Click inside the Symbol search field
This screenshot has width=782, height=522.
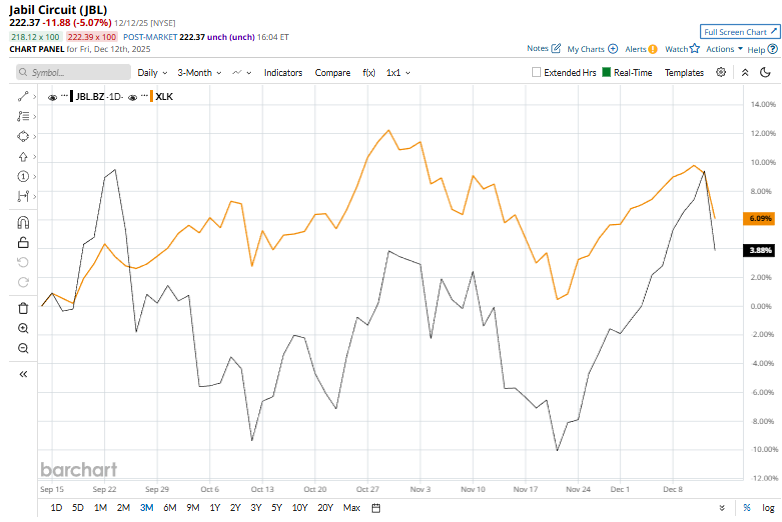tap(73, 72)
